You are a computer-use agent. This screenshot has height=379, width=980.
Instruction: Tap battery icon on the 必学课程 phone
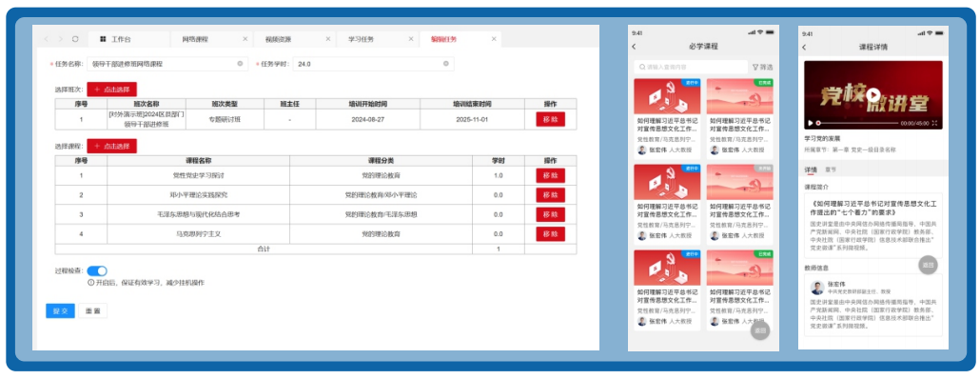(770, 32)
